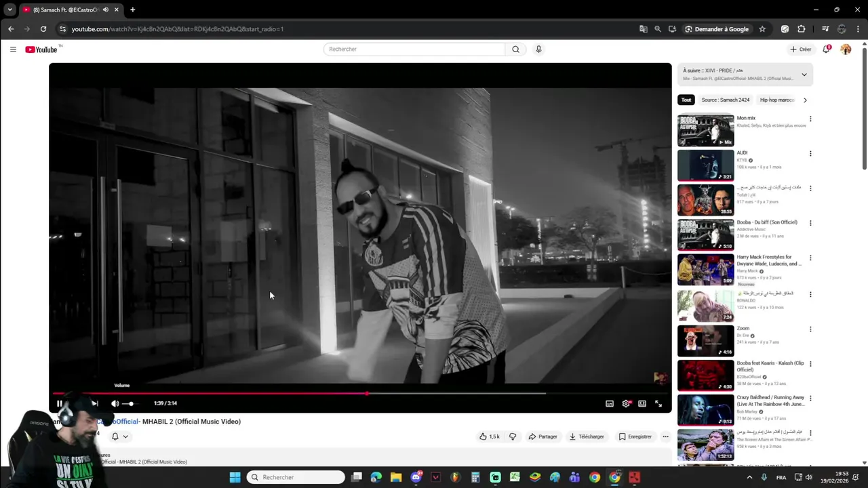
Task: Click the browser address bar URL
Action: 178,29
